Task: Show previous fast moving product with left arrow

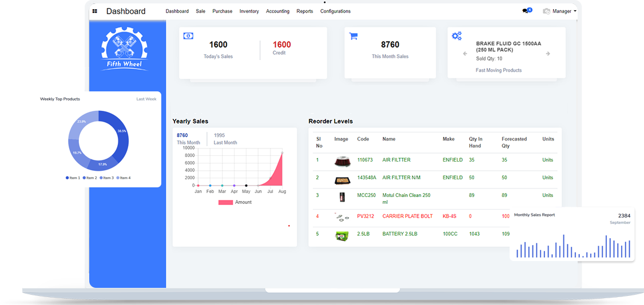Action: [x=465, y=54]
